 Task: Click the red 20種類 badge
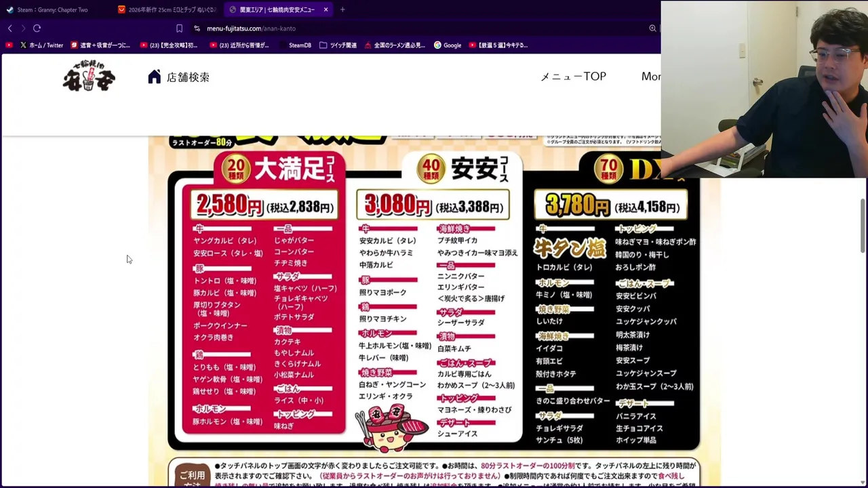tap(235, 170)
